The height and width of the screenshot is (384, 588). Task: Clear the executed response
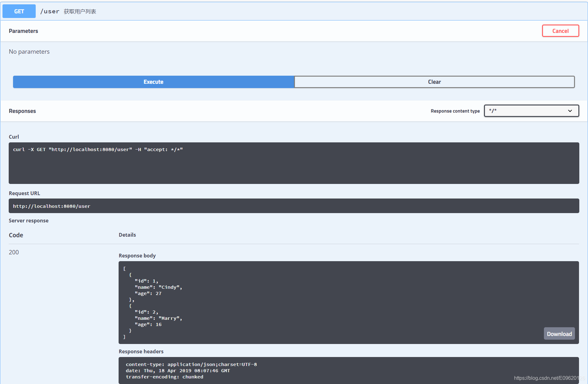(x=434, y=82)
